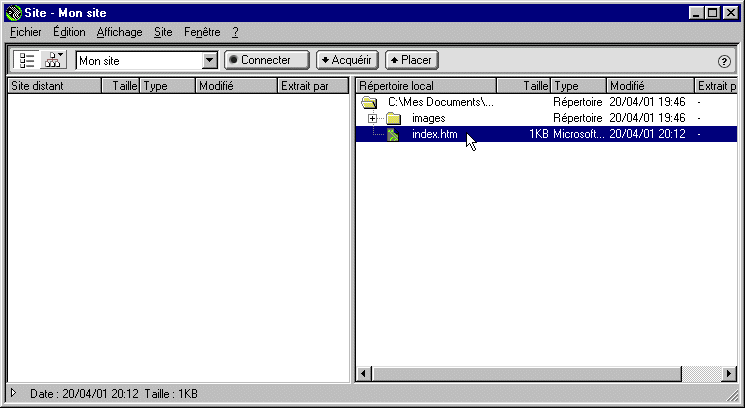The height and width of the screenshot is (408, 745).
Task: Click the Acquérir button
Action: [x=347, y=61]
